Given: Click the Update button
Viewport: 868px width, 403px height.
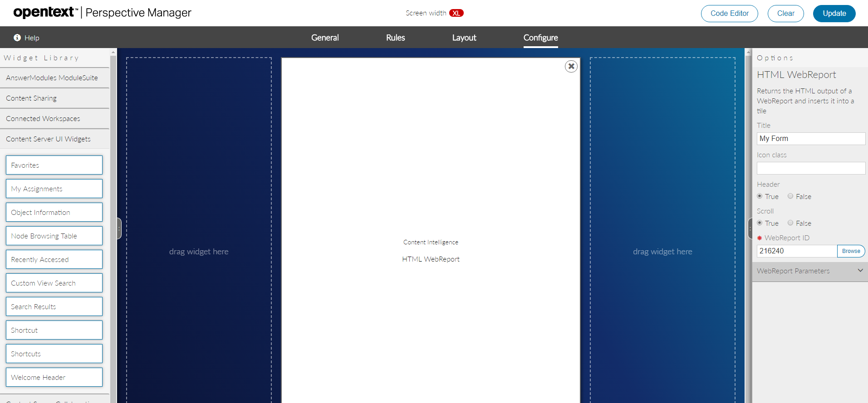Looking at the screenshot, I should tap(834, 14).
